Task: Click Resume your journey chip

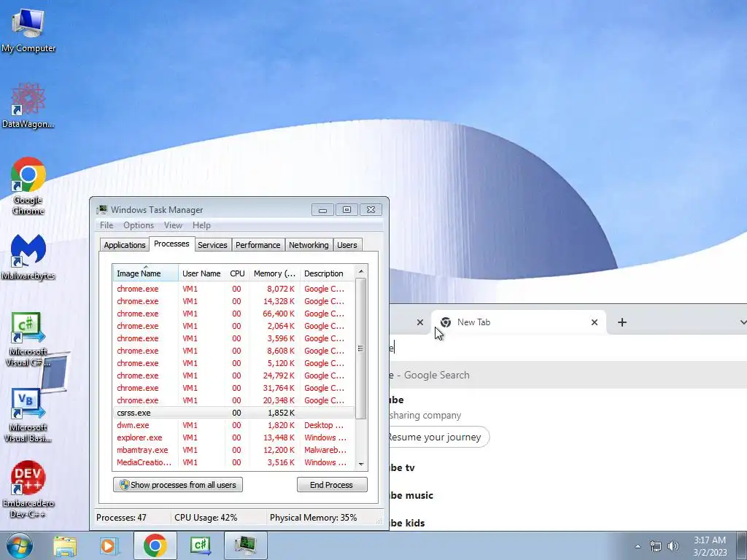Action: pyautogui.click(x=438, y=437)
